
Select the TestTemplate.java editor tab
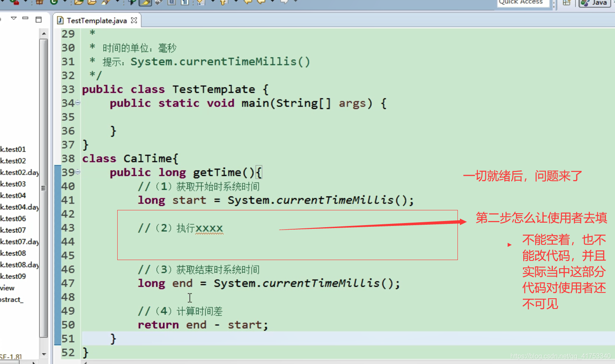tap(97, 21)
